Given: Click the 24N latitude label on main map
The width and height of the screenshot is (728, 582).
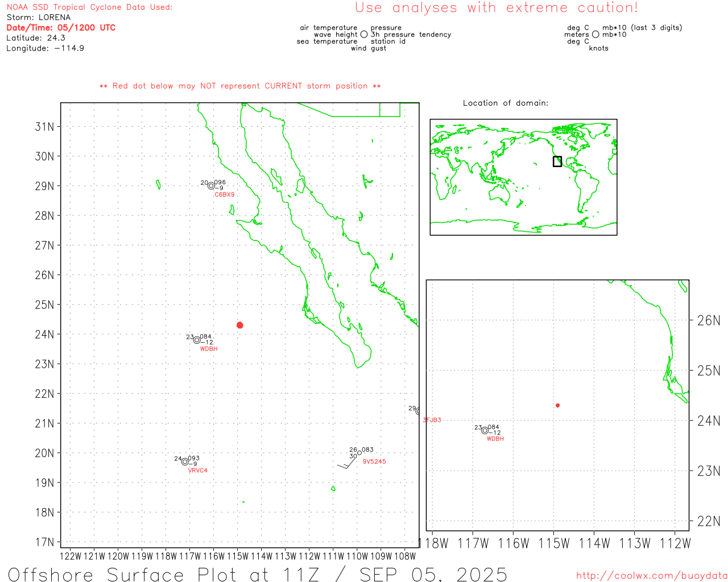Looking at the screenshot, I should pyautogui.click(x=45, y=334).
